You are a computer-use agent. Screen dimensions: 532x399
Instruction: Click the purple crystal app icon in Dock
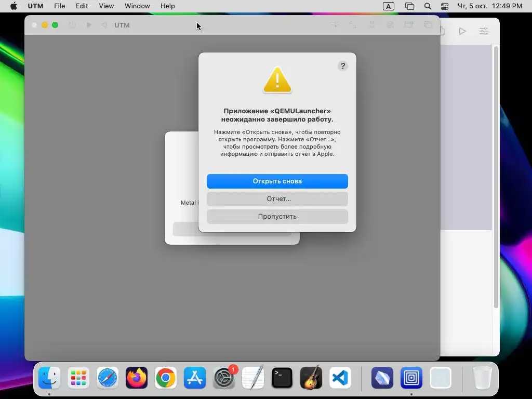(382, 378)
